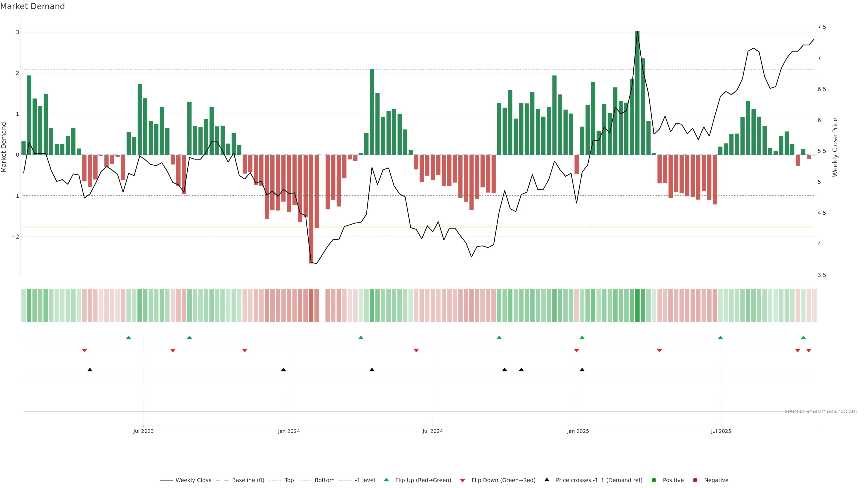Click the darkest green heatmap cell
868x488 pixels.
coord(637,305)
